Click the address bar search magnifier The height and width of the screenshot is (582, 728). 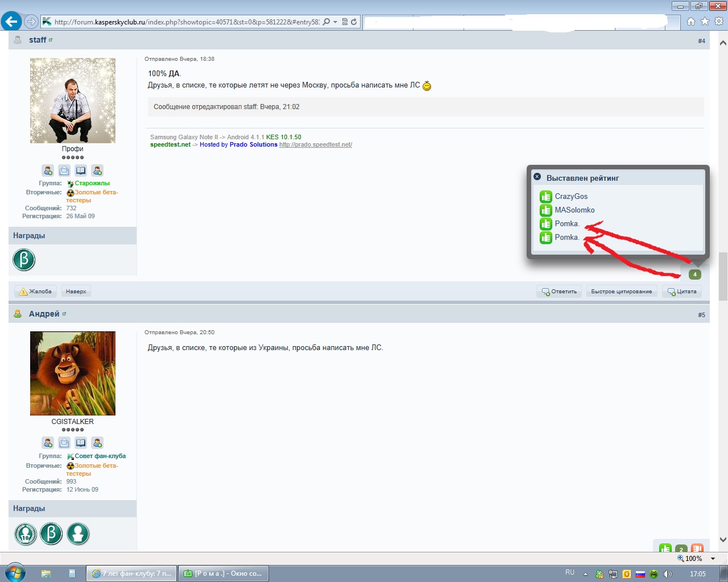[326, 22]
